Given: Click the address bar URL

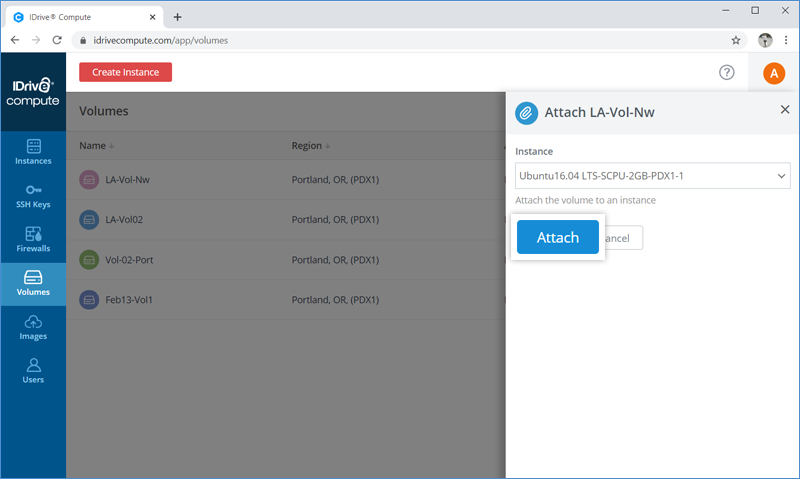Looking at the screenshot, I should click(x=161, y=40).
